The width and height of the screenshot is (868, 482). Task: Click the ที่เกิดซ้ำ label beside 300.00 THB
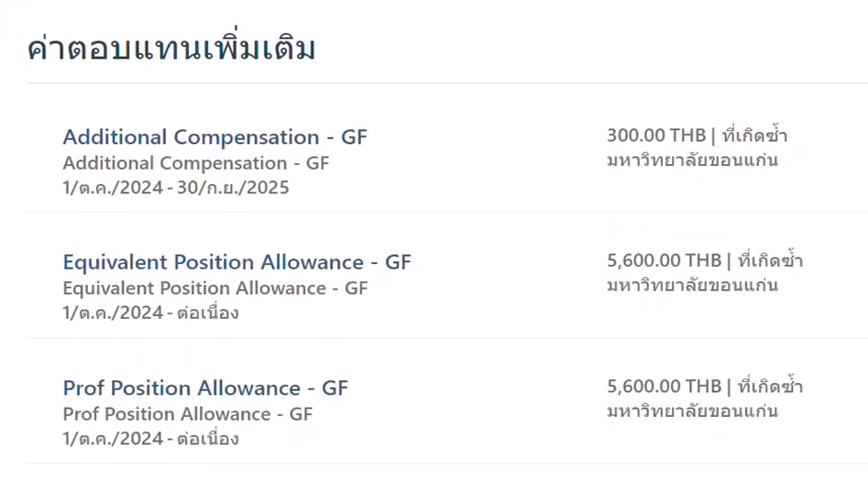(x=755, y=137)
